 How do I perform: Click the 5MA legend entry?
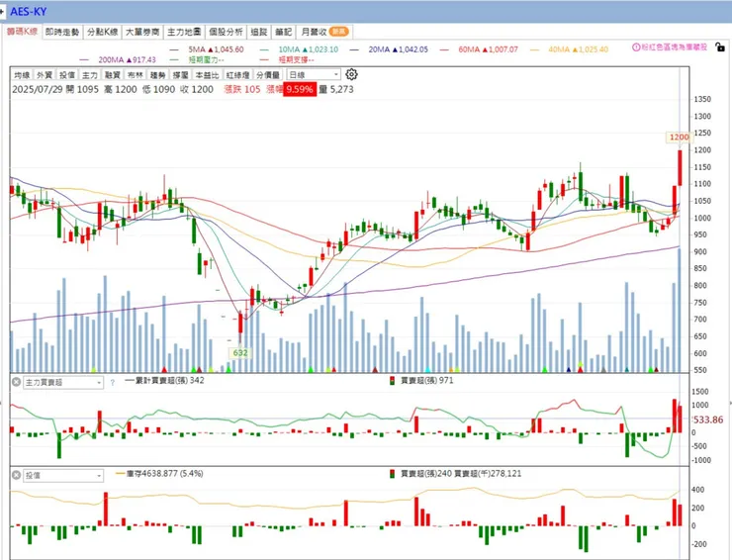point(207,49)
